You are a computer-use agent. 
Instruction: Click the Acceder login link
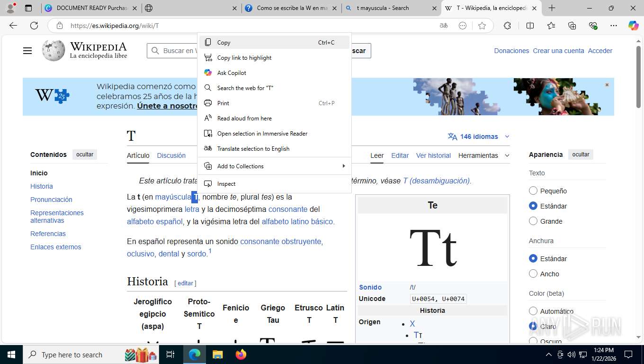coord(600,51)
